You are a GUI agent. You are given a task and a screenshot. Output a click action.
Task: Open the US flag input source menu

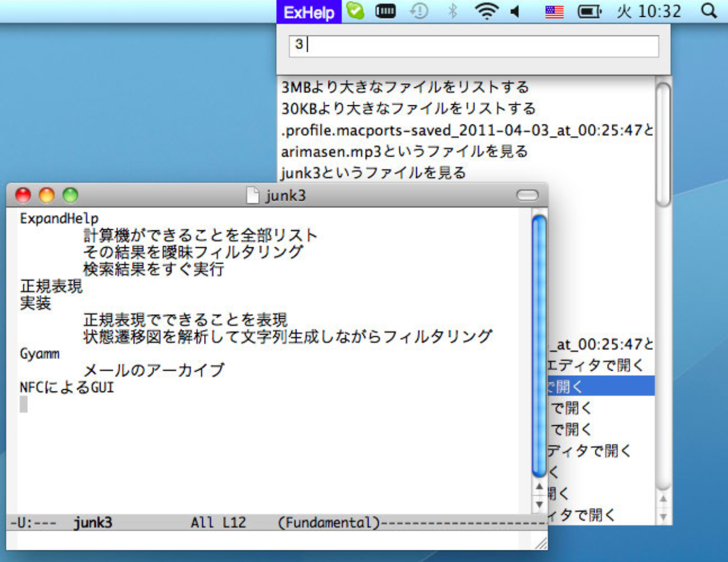pos(554,11)
